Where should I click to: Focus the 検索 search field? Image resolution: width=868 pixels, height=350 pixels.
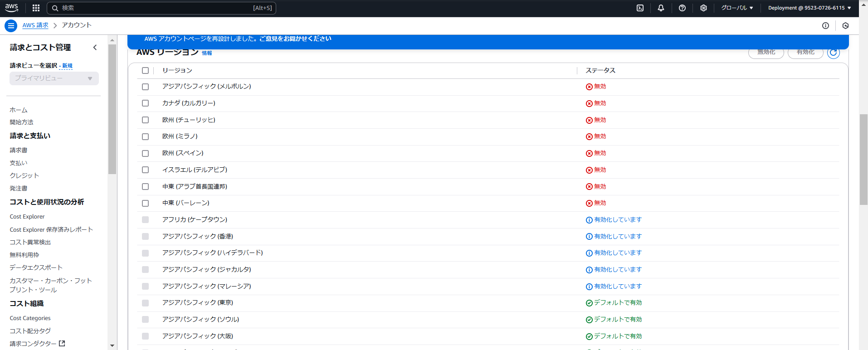coord(161,8)
